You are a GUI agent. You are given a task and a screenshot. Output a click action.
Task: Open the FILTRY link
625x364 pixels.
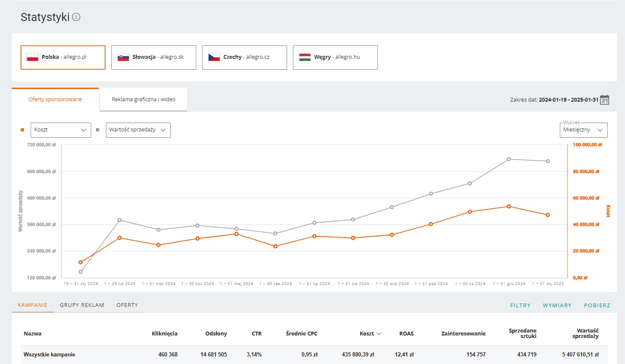coord(520,306)
